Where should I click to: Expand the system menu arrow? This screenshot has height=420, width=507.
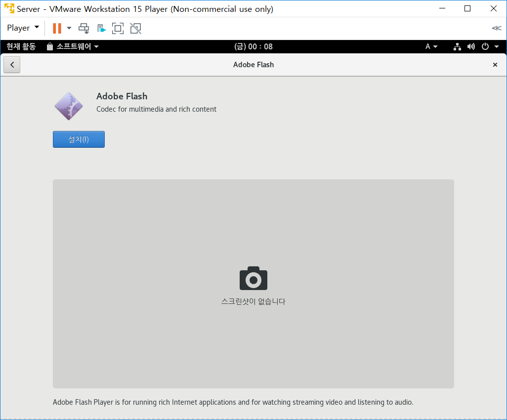497,46
